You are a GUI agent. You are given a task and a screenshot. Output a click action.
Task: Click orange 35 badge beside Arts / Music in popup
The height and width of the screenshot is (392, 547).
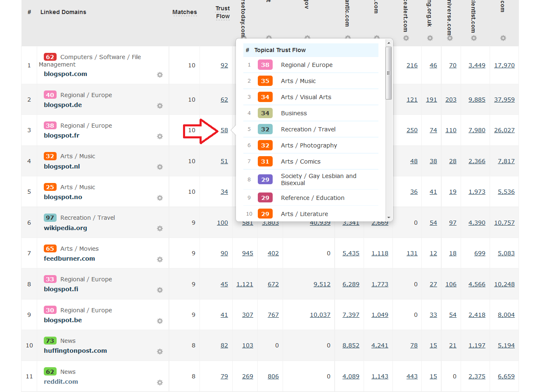coord(265,81)
